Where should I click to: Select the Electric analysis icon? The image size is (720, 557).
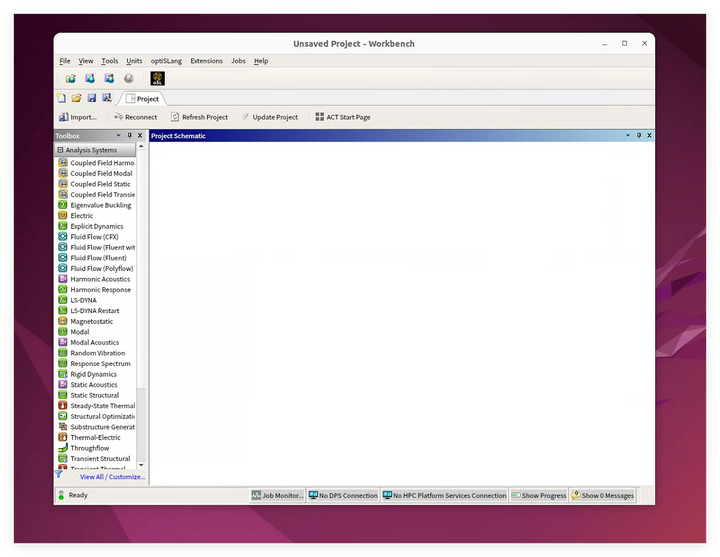pyautogui.click(x=63, y=215)
